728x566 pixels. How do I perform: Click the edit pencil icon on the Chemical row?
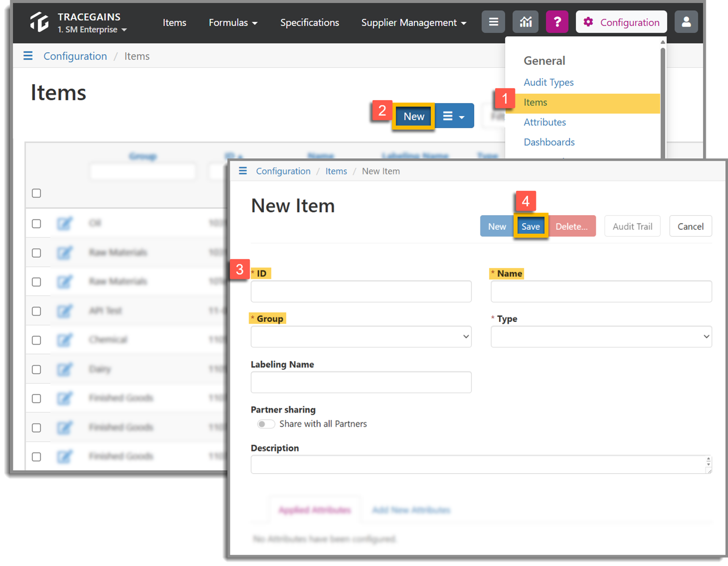(x=65, y=340)
